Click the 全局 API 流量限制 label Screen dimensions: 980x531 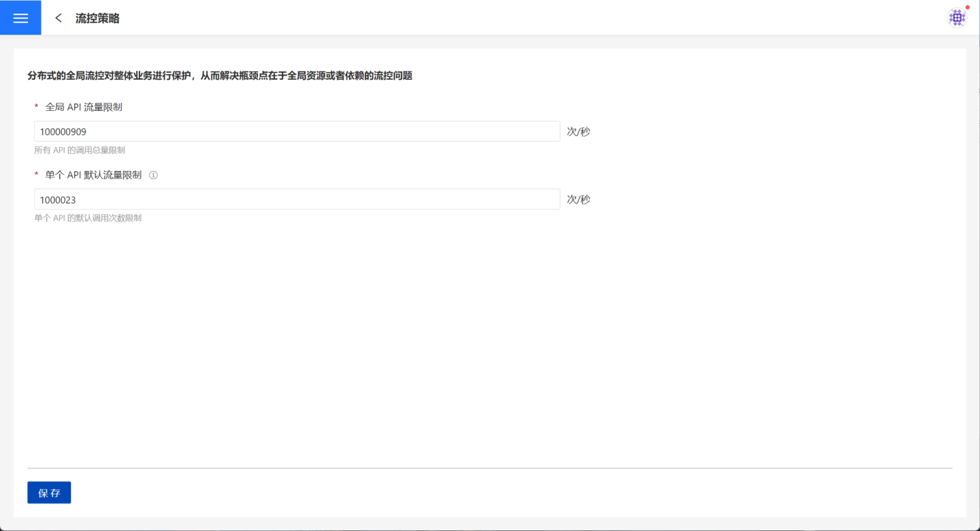[84, 107]
